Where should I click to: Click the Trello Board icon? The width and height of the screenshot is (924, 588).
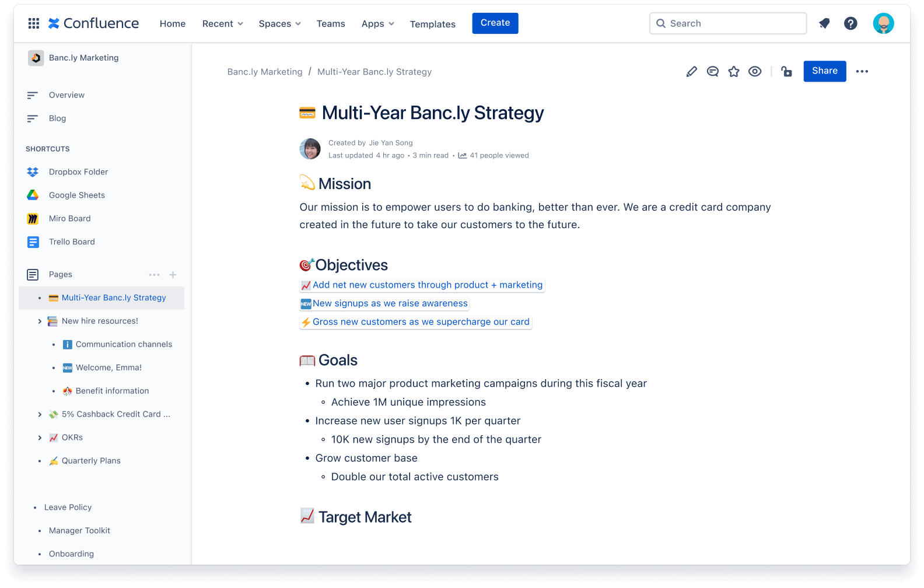tap(33, 242)
